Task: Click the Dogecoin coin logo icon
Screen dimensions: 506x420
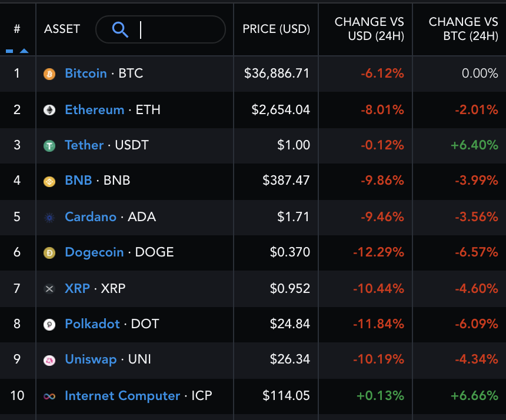Action: pos(49,252)
